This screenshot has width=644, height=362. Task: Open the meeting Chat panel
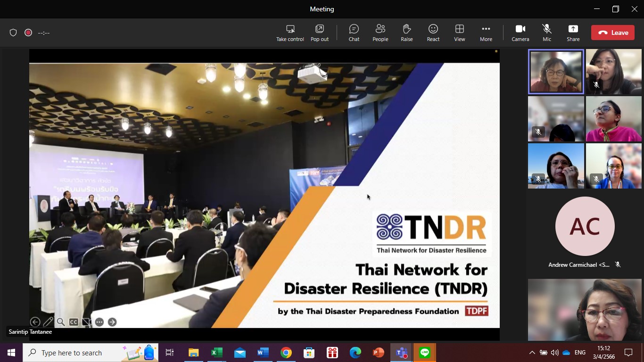point(354,33)
